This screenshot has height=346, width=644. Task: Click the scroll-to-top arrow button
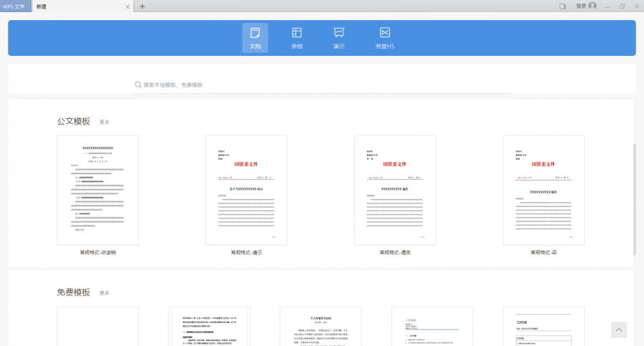click(620, 330)
